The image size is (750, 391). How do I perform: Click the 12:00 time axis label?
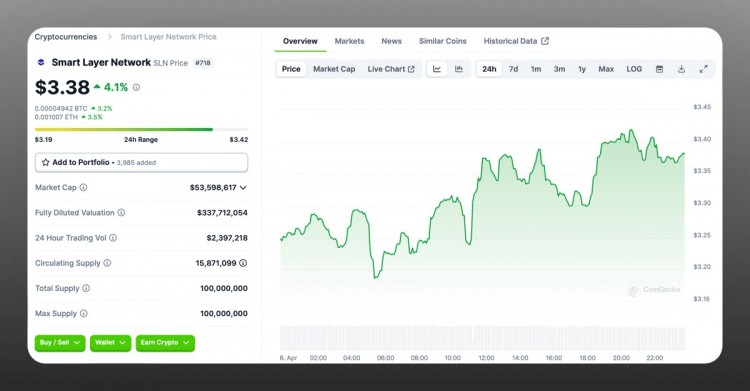(x=486, y=358)
